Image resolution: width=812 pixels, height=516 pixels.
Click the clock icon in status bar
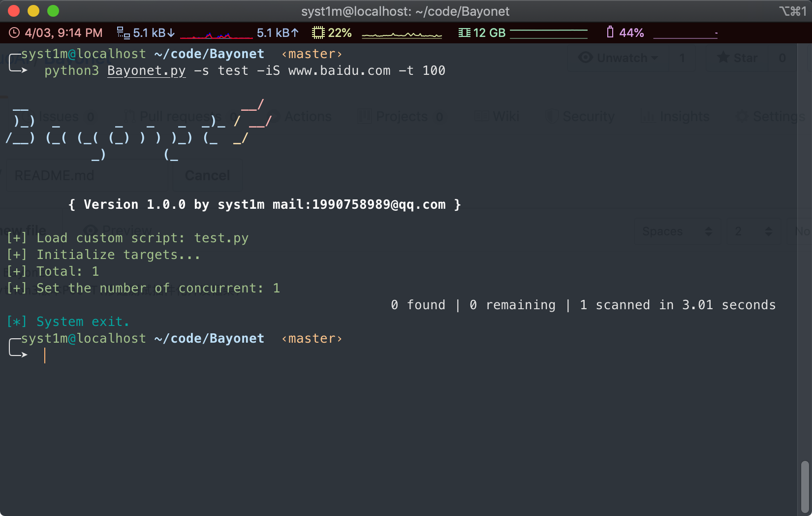(14, 33)
